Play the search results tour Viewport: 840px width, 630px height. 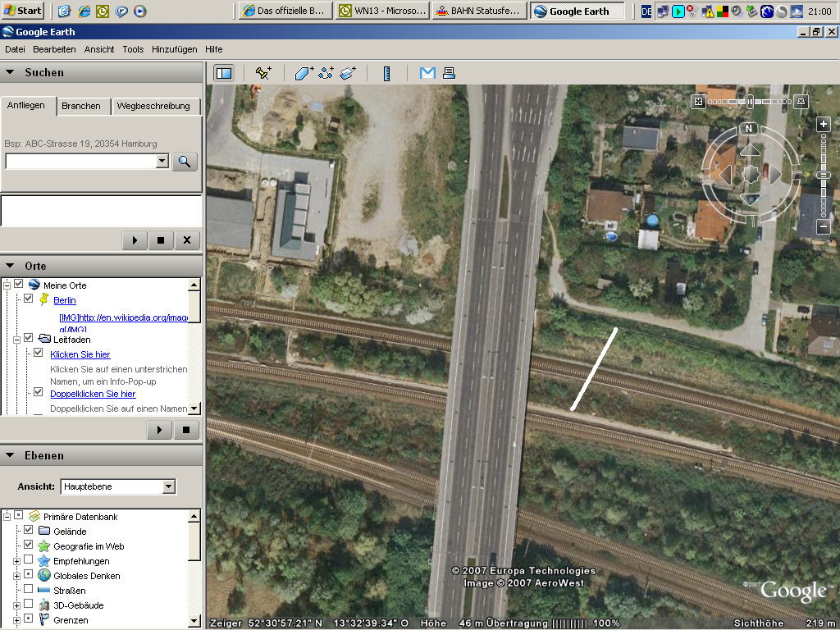point(135,240)
